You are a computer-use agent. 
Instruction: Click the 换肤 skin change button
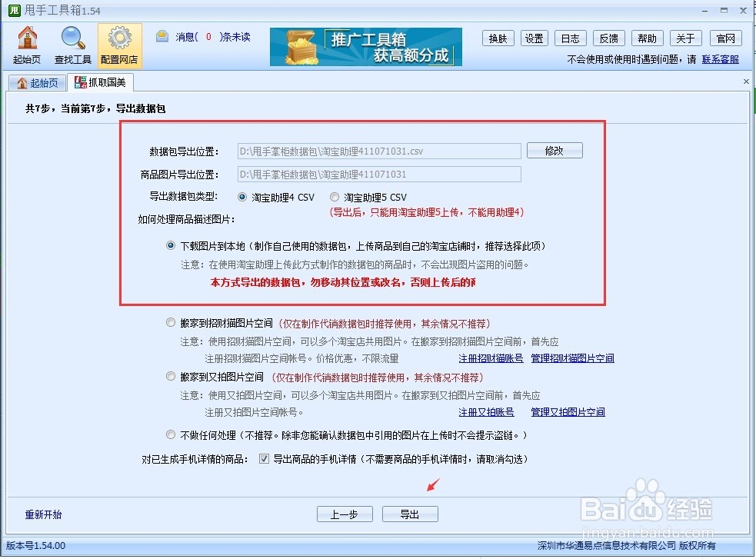point(498,38)
